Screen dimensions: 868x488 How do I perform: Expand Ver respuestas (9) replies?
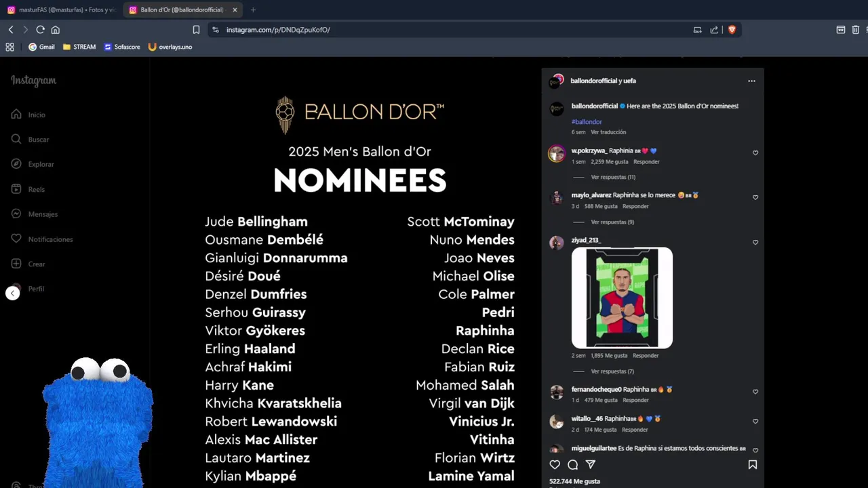612,222
